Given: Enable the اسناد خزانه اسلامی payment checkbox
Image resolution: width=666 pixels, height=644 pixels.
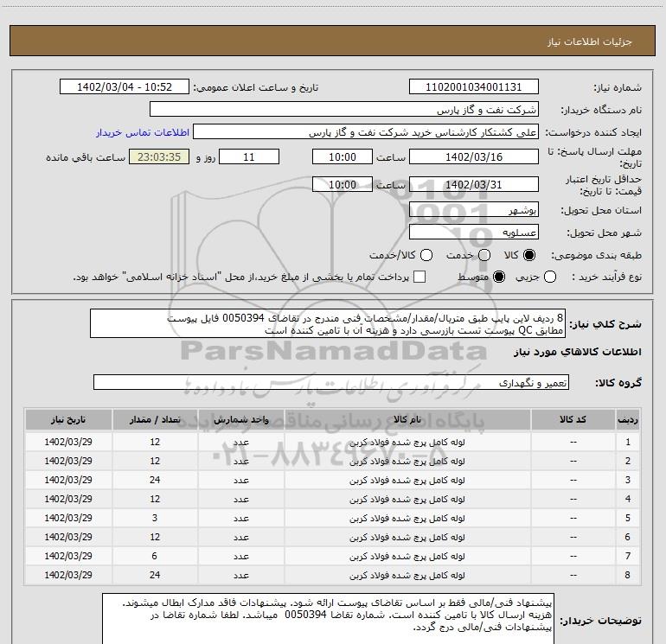Looking at the screenshot, I should pos(420,277).
